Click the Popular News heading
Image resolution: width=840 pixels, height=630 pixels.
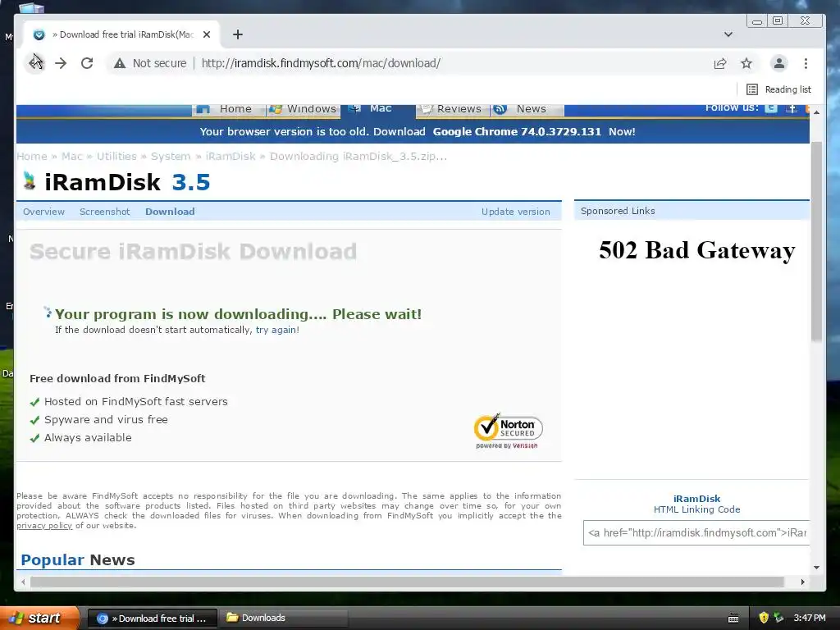coord(78,559)
